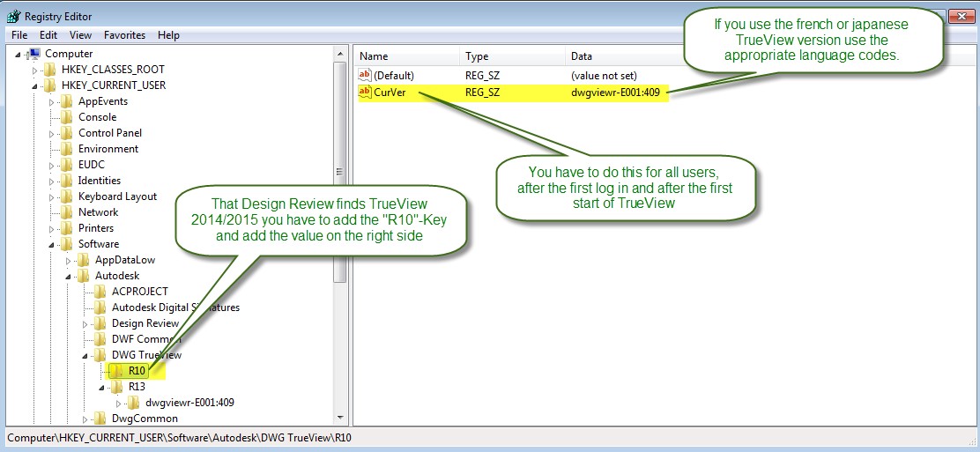Screen dimensions: 980x452
Task: Click tree scrollbar up arrow
Action: coord(341,53)
